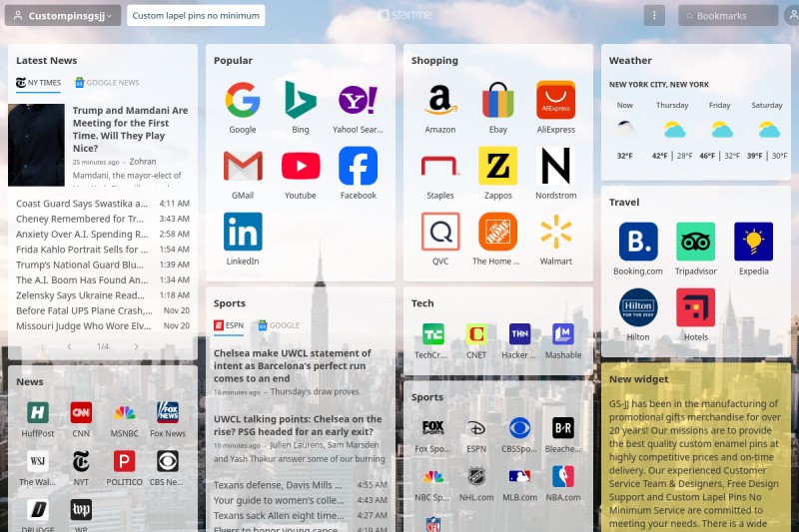Open the three-dot page options menu
Screen dimensions: 799x532
point(654,16)
